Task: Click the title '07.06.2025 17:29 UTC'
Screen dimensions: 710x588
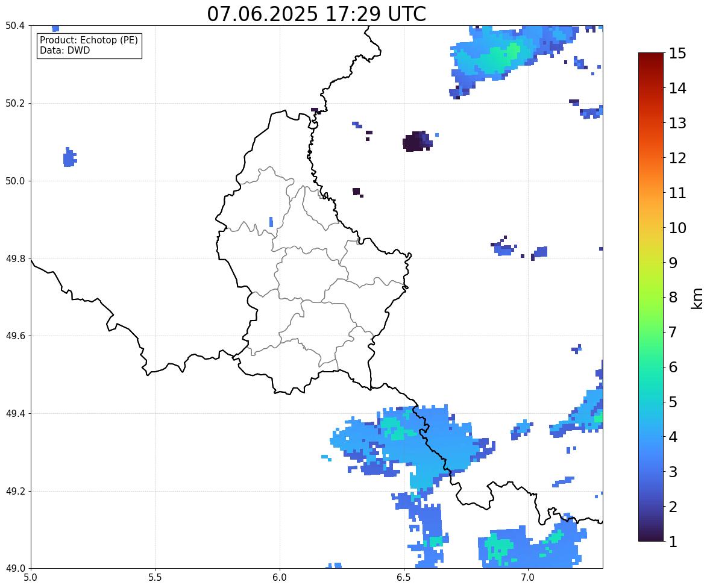Action: tap(316, 14)
